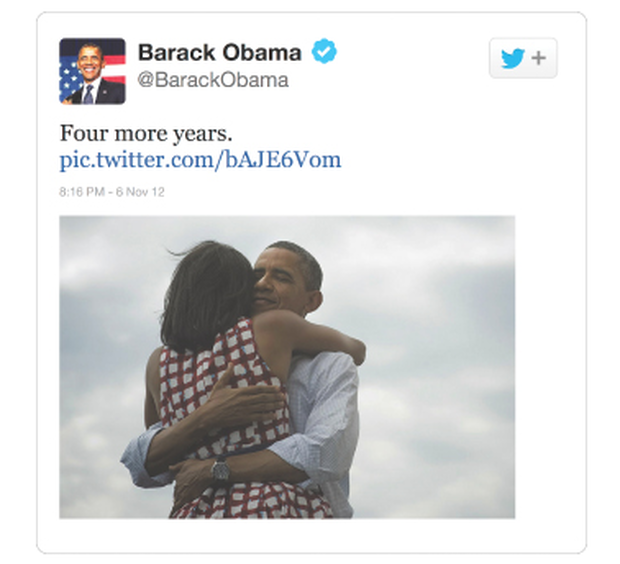Click the blue verified checkmark badge
This screenshot has width=620, height=564.
324,51
